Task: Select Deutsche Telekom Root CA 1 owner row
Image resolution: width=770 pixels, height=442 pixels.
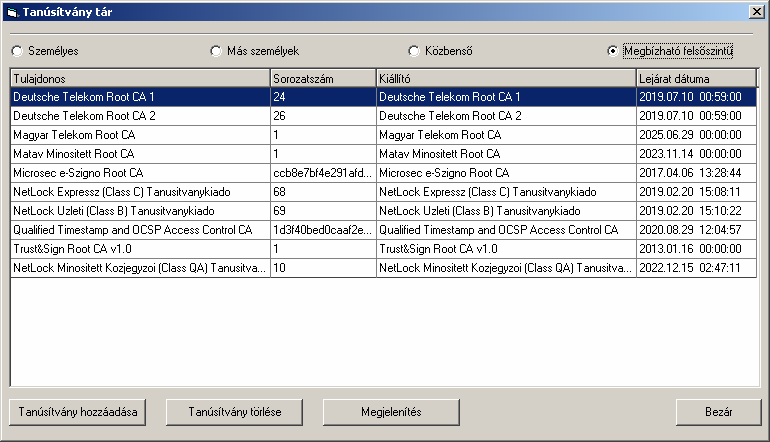Action: (x=140, y=97)
